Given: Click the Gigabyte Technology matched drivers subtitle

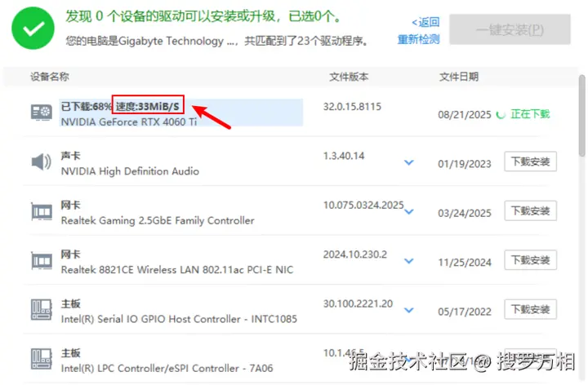Looking at the screenshot, I should click(216, 41).
